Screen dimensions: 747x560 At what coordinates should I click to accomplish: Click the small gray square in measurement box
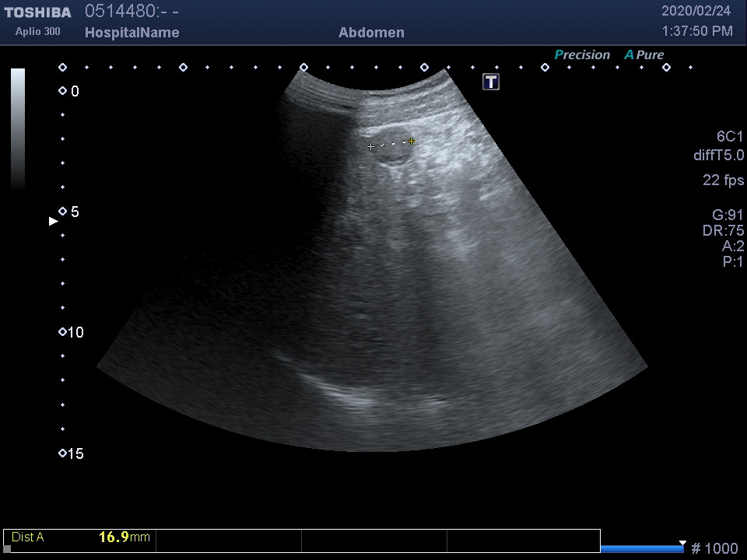click(x=8, y=548)
